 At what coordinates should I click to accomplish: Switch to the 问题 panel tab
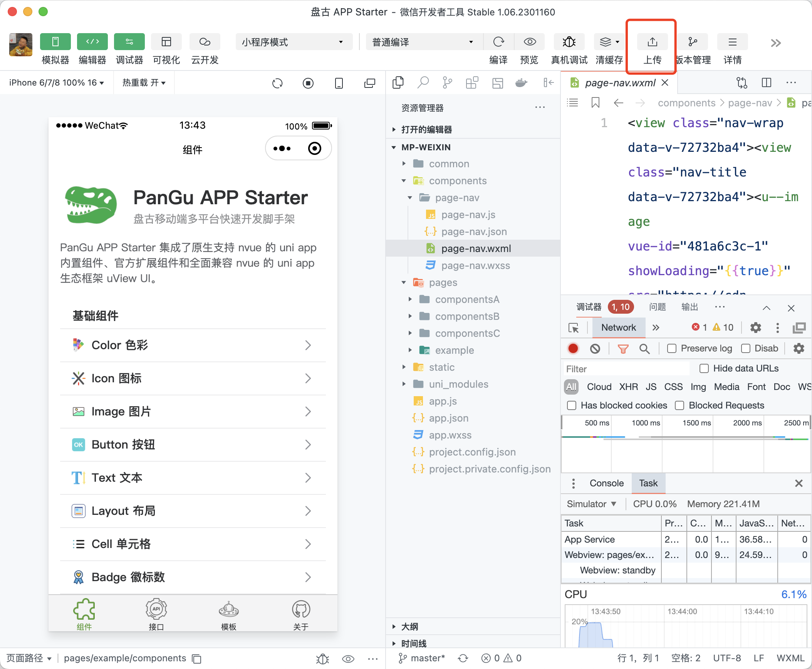click(x=657, y=307)
